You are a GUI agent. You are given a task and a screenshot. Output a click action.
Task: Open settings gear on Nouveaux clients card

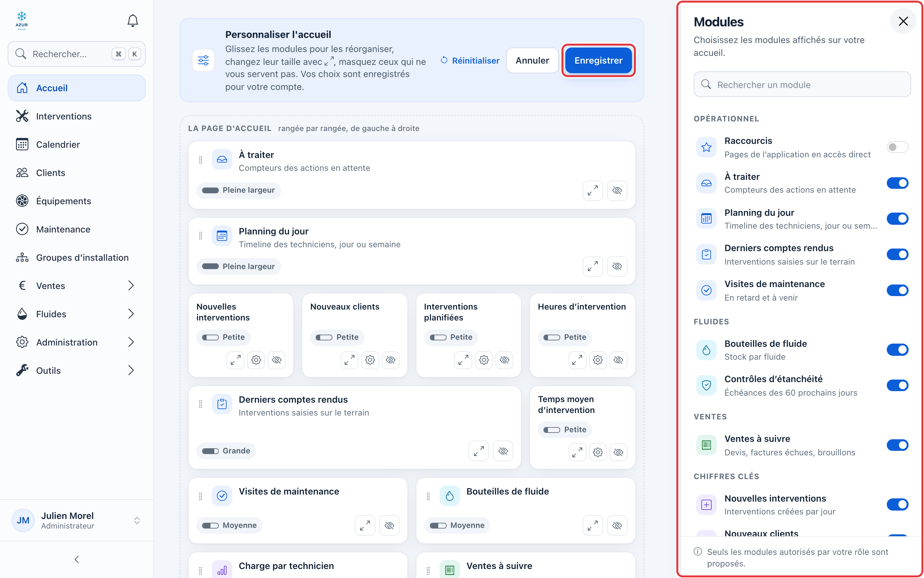(370, 360)
